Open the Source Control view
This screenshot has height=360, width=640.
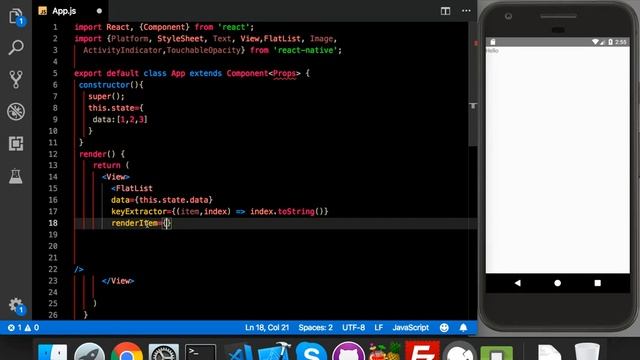tap(16, 79)
